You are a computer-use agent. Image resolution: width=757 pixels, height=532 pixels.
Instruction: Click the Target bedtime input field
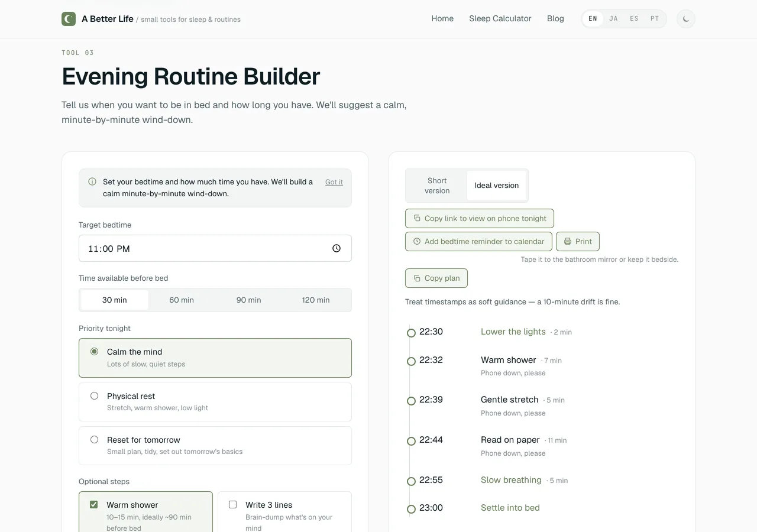[215, 248]
